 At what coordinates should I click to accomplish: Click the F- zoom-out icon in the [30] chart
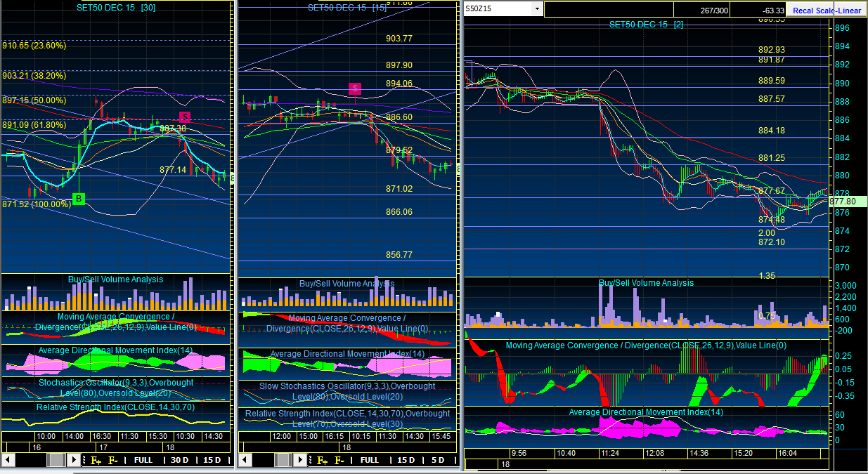(112, 460)
